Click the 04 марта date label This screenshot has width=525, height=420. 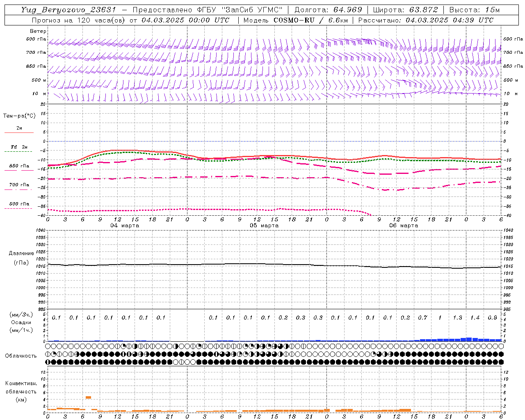(x=125, y=226)
